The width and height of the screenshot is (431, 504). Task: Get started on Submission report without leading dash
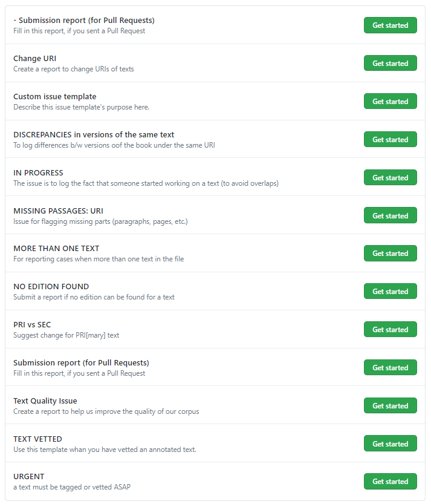coord(390,368)
